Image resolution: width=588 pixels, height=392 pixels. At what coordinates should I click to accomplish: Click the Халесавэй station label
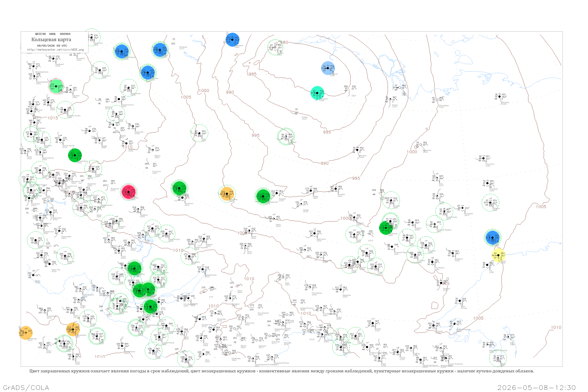(81, 58)
